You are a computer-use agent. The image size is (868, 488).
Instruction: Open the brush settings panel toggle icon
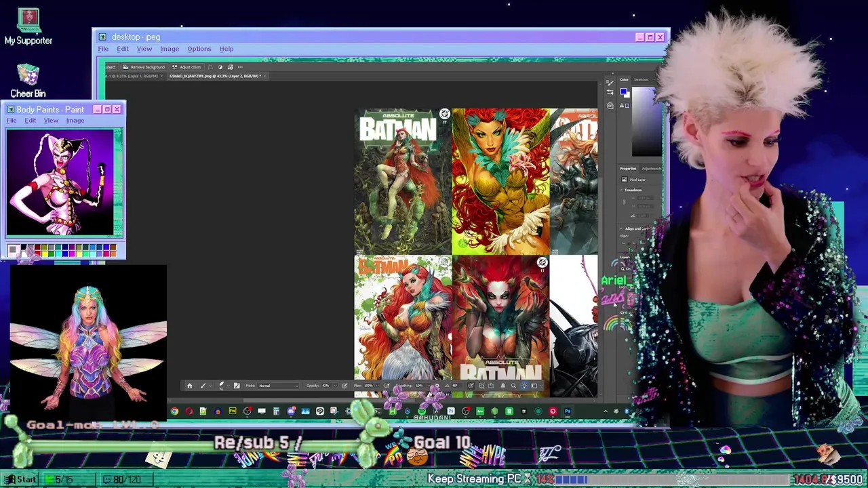click(237, 386)
